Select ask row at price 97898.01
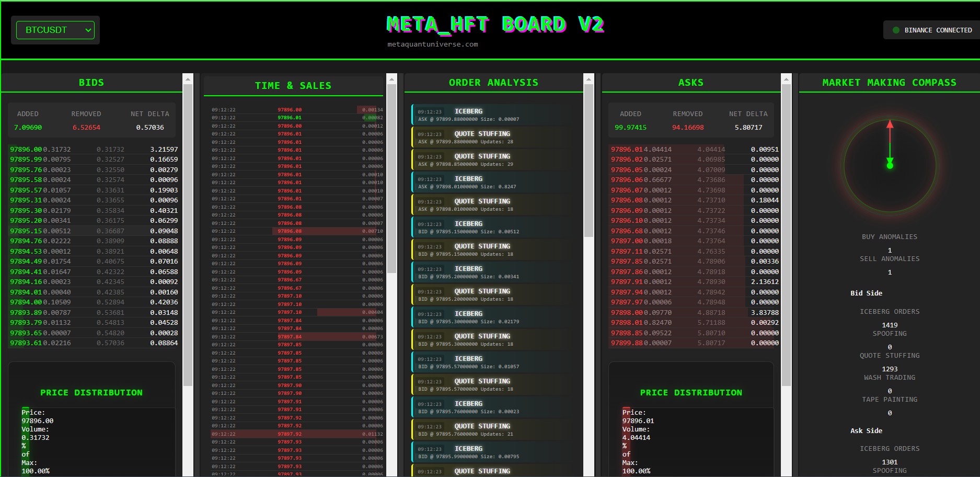This screenshot has width=980, height=477. [695, 323]
